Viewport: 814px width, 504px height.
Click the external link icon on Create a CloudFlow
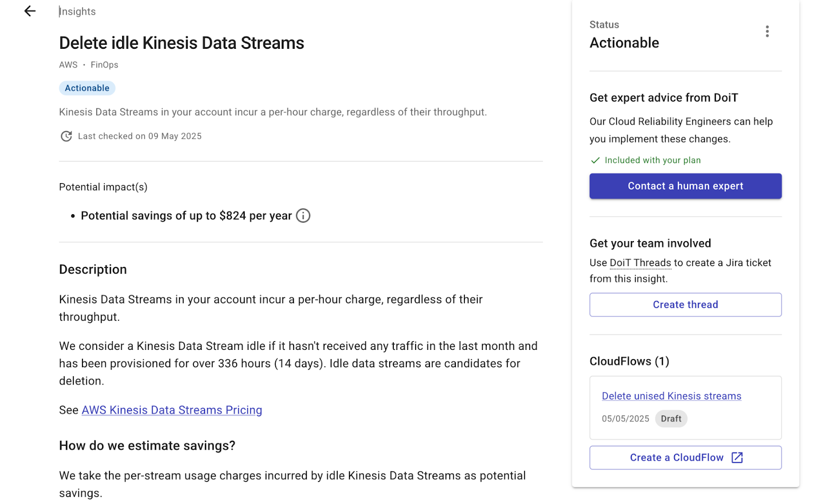pos(737,458)
